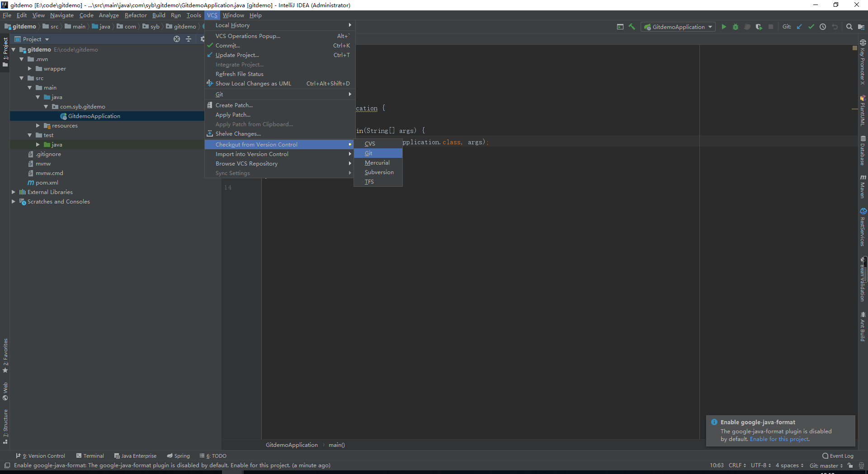The image size is (868, 474).
Task: Build project using the hammer icon
Action: point(632,27)
